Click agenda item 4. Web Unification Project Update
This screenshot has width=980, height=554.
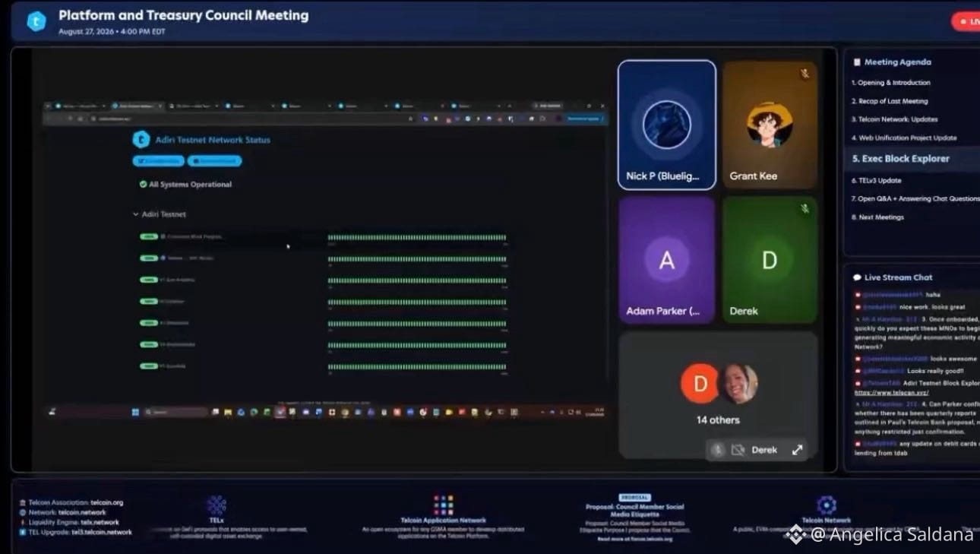903,138
